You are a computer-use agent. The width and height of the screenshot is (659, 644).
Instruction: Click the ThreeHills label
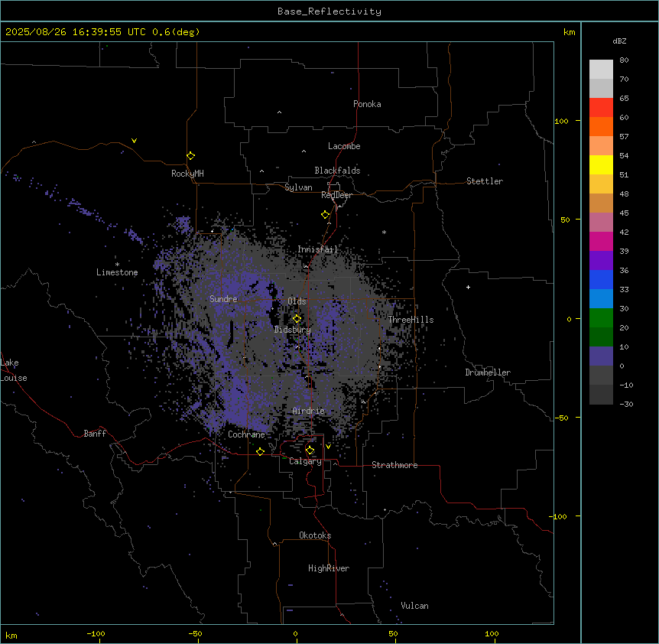(x=411, y=320)
